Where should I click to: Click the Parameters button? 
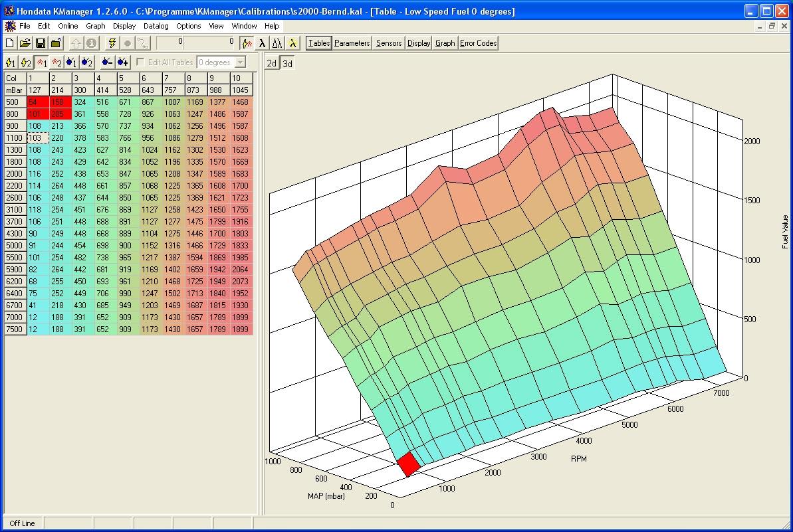(352, 43)
